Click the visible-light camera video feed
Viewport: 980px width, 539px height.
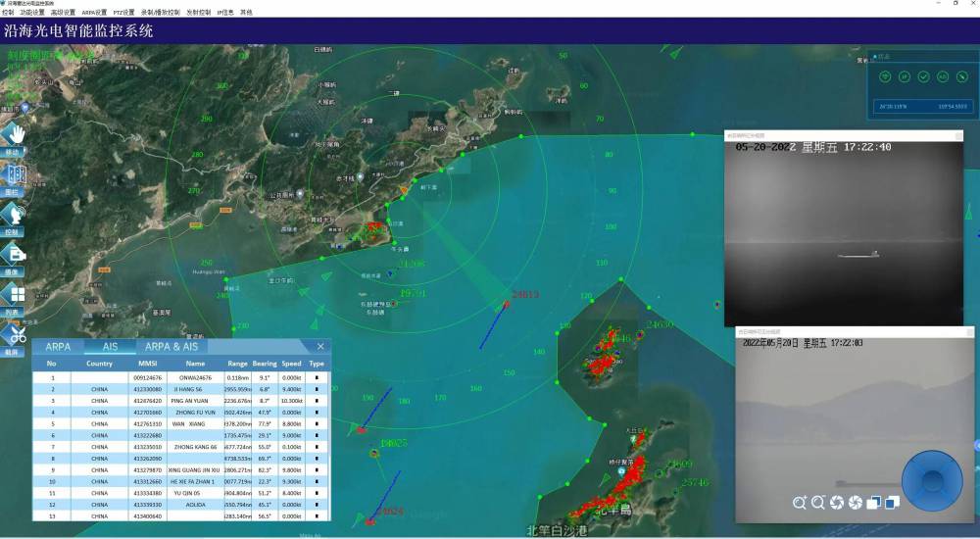click(855, 429)
